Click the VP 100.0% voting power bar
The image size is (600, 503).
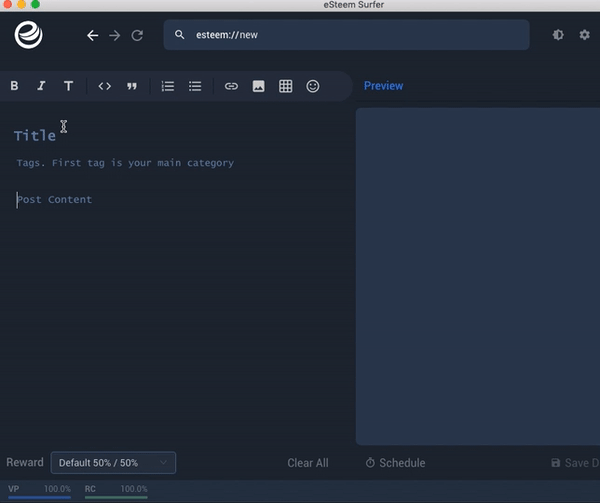(x=39, y=492)
